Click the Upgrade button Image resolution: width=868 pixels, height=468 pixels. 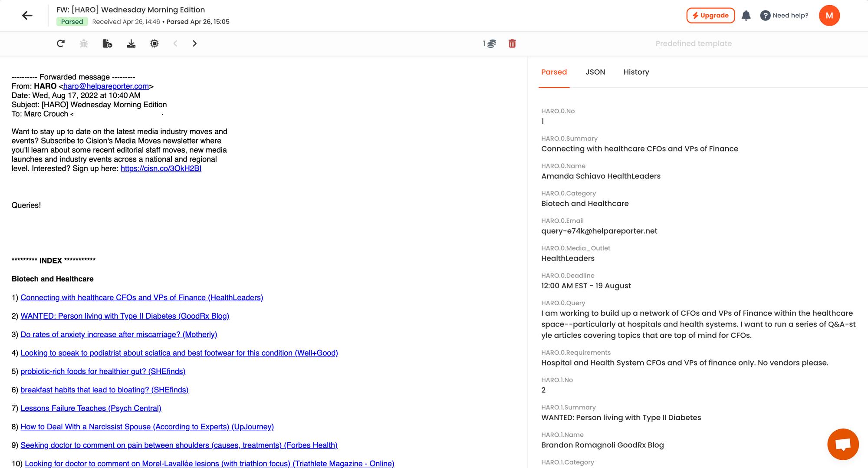[x=710, y=16]
